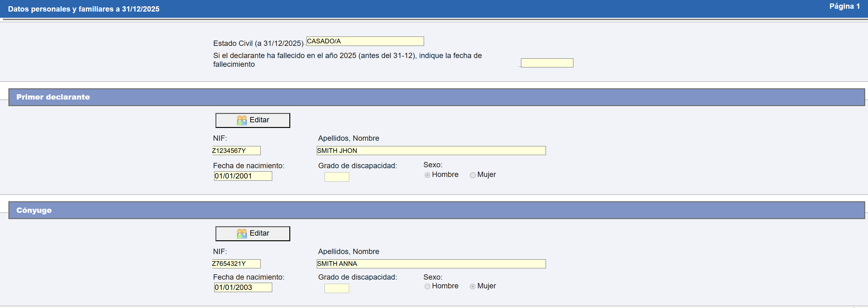Click the Primer declarante section header
Screen dimensions: 868x308
[x=437, y=97]
